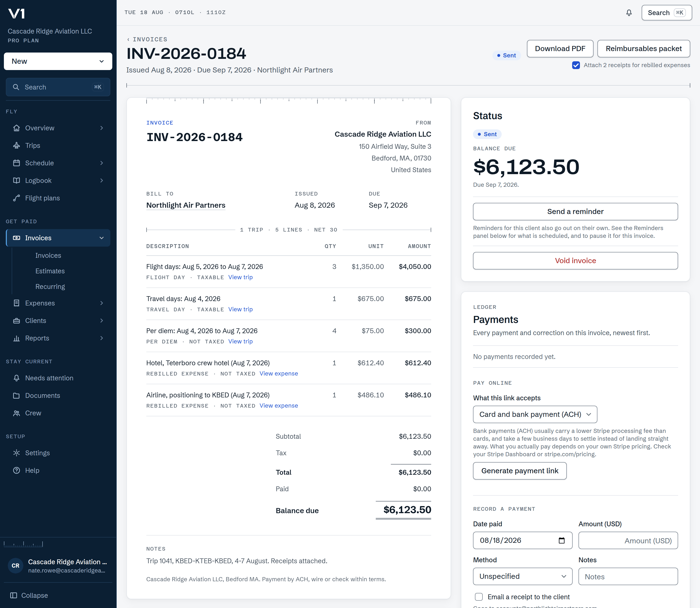This screenshot has width=700, height=608.
Task: Collapse the Invoices section chevron
Action: tap(101, 238)
